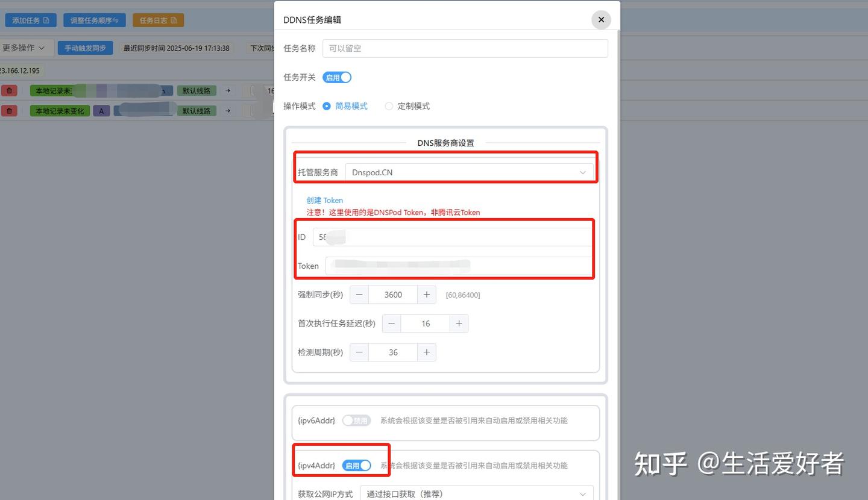The height and width of the screenshot is (500, 868).
Task: Click the trash icon on the second record row
Action: point(9,110)
